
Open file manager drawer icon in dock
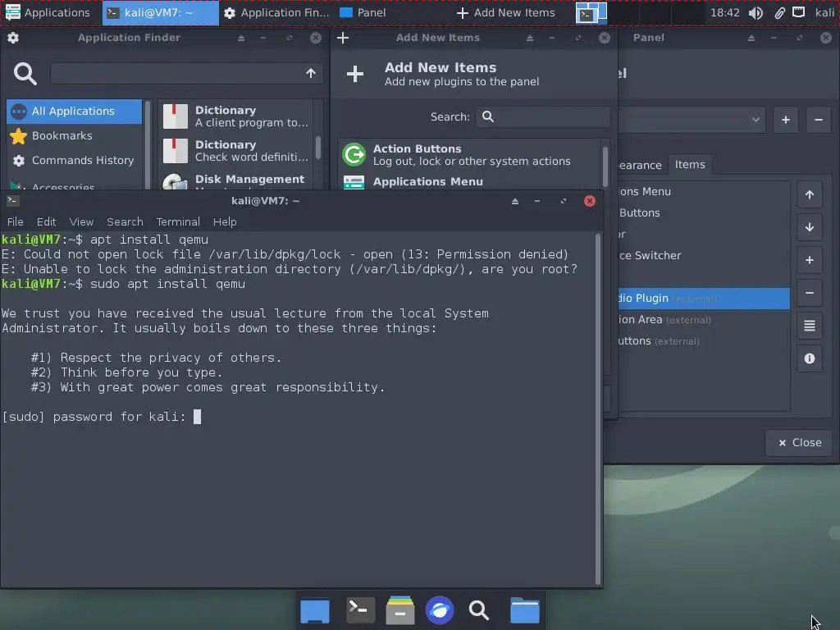point(400,610)
